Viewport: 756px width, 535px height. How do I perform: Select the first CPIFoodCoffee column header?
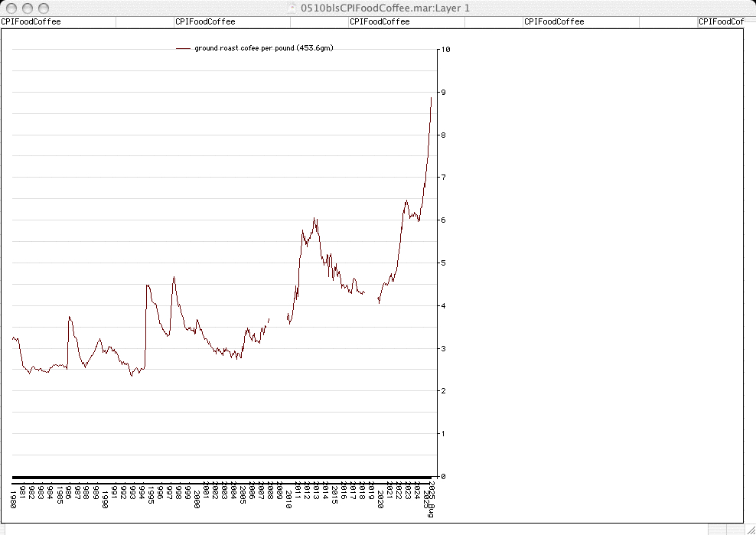click(x=31, y=22)
